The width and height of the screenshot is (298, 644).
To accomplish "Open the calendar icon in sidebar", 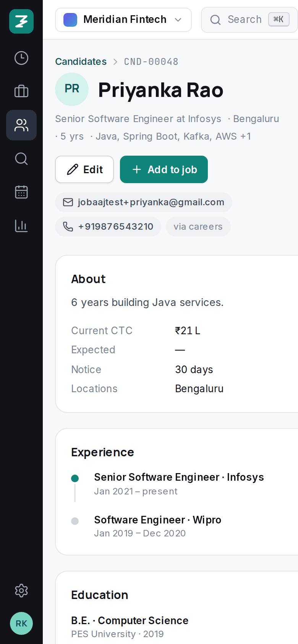I will (x=21, y=192).
